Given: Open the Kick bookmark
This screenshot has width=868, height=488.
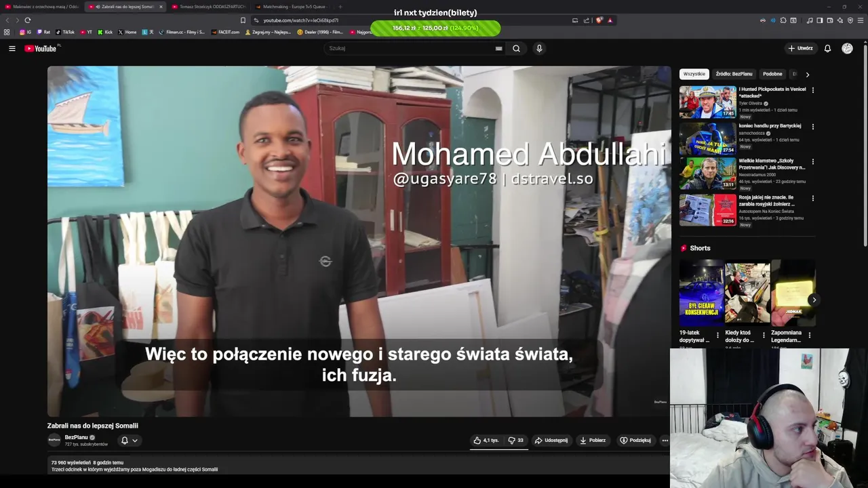Looking at the screenshot, I should click(105, 32).
